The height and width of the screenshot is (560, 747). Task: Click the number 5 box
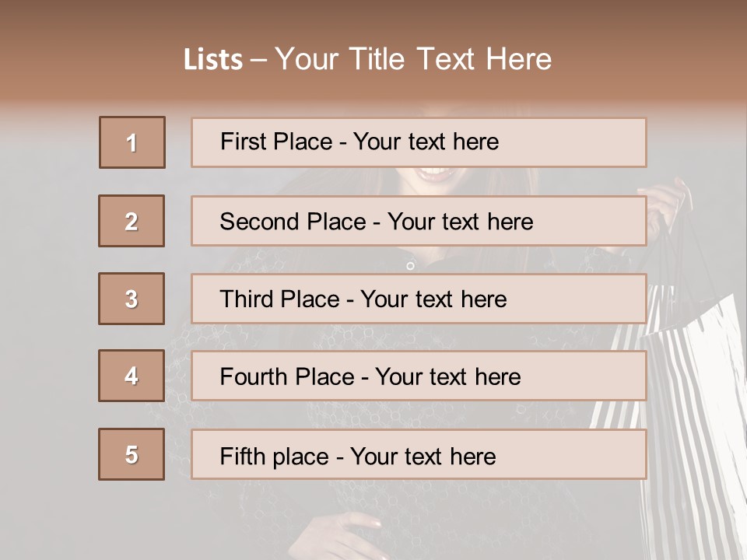(x=132, y=454)
